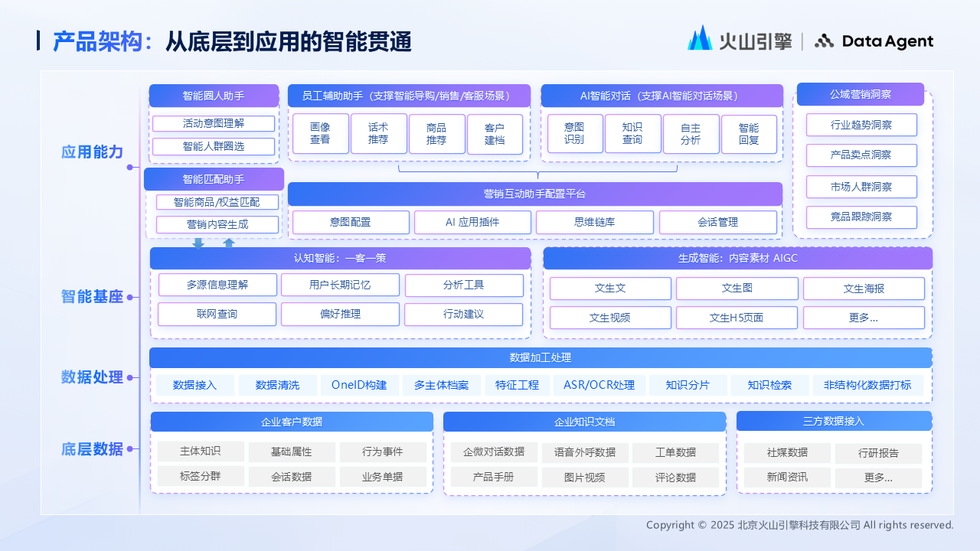Select the 公域营销洞察 header
The height and width of the screenshot is (551, 980).
(861, 94)
